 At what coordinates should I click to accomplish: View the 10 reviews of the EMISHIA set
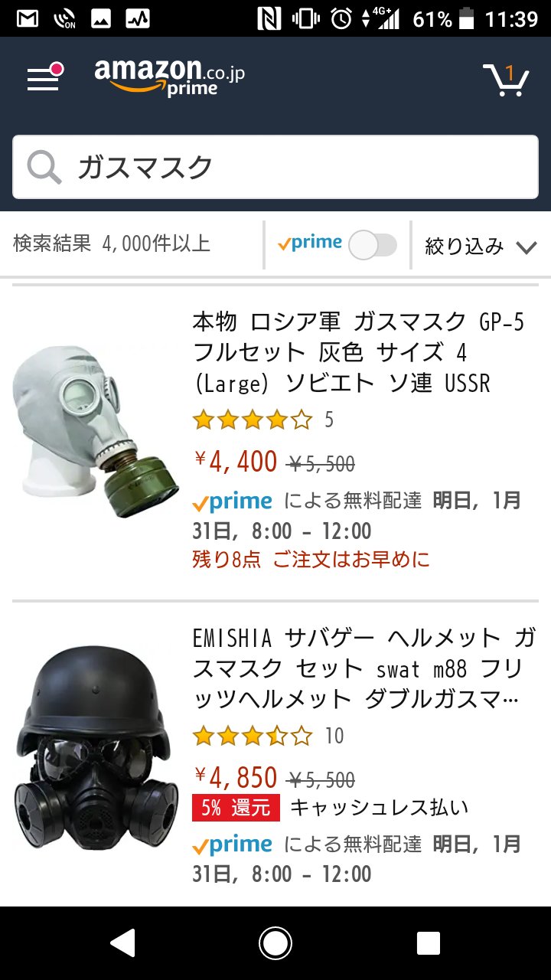click(x=334, y=736)
